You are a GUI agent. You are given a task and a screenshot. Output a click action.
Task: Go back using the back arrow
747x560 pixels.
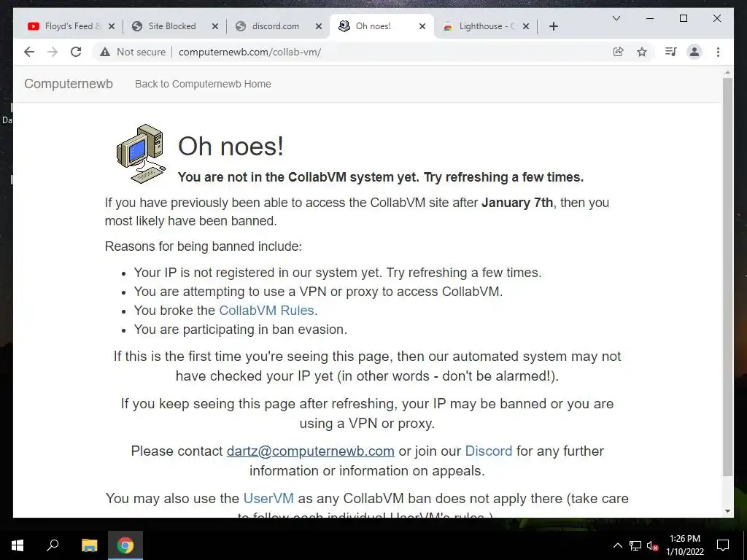click(x=29, y=52)
